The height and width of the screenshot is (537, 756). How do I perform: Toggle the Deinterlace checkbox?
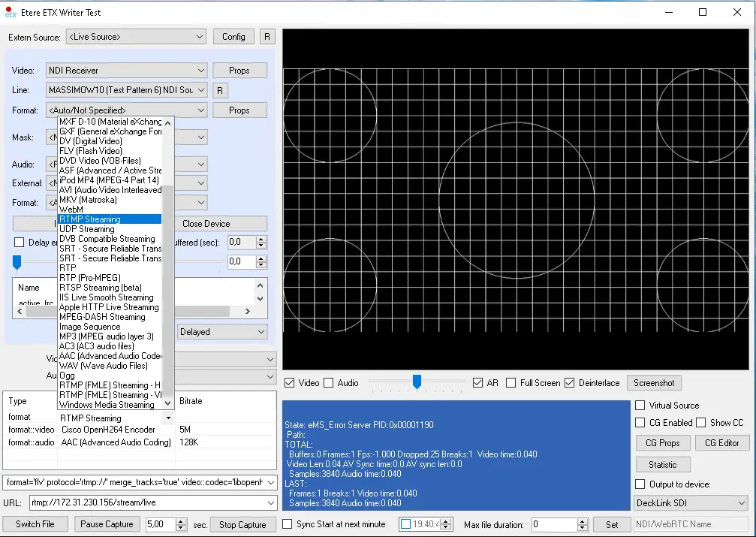(x=570, y=383)
